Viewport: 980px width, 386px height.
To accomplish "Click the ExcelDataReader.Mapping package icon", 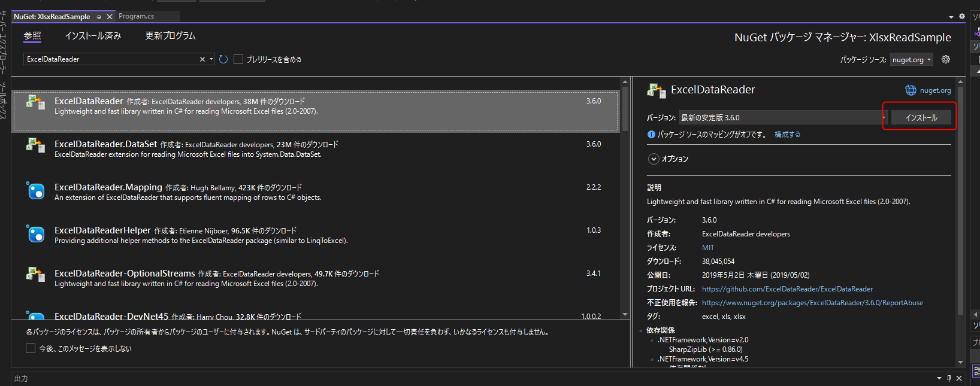I will [35, 190].
